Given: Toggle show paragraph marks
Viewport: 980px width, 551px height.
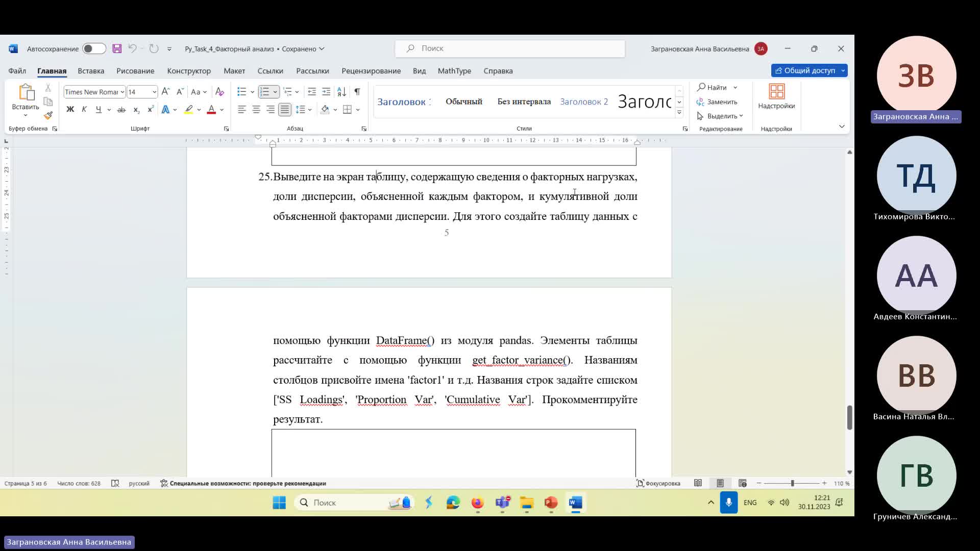Looking at the screenshot, I should pyautogui.click(x=357, y=92).
